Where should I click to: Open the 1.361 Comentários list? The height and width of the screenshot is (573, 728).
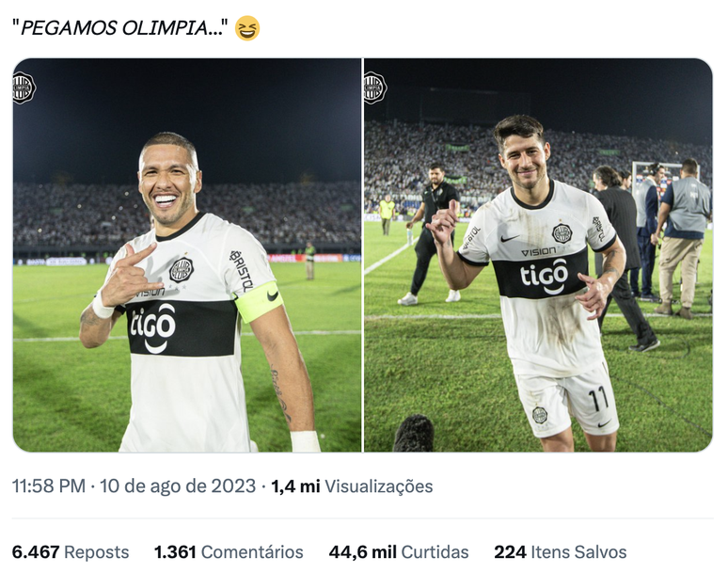229,552
